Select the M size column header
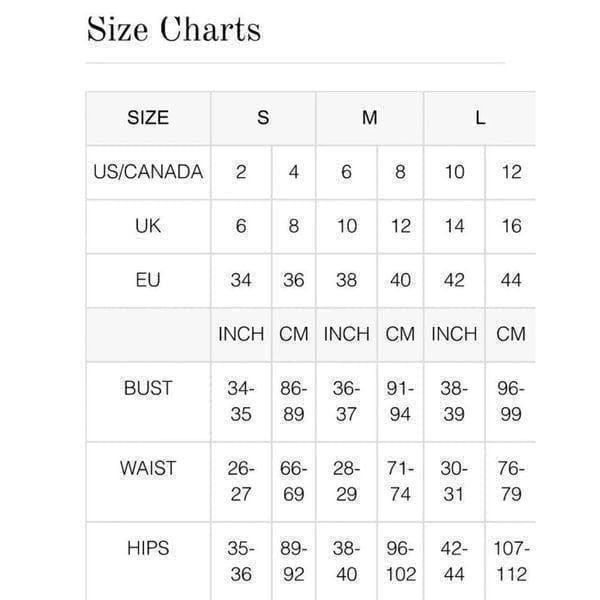 click(x=370, y=118)
